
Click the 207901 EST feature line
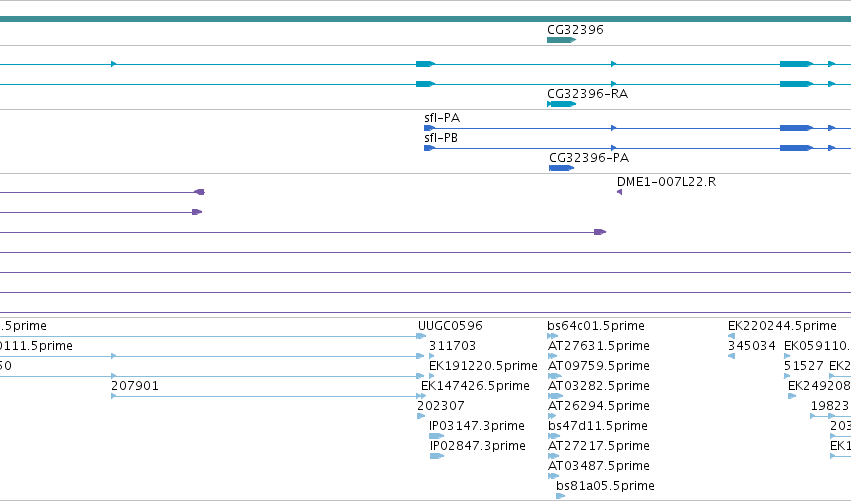pos(268,396)
